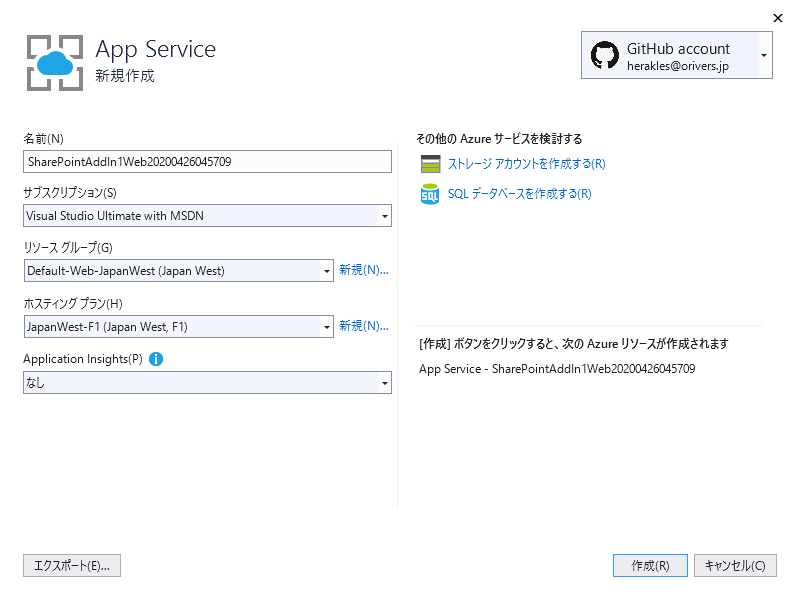Expand the サブスクリプション dropdown
Image resolution: width=797 pixels, height=596 pixels.
[x=385, y=216]
